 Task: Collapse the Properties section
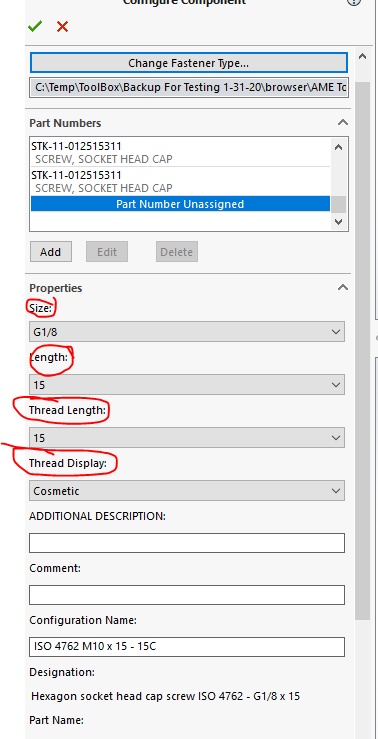343,287
